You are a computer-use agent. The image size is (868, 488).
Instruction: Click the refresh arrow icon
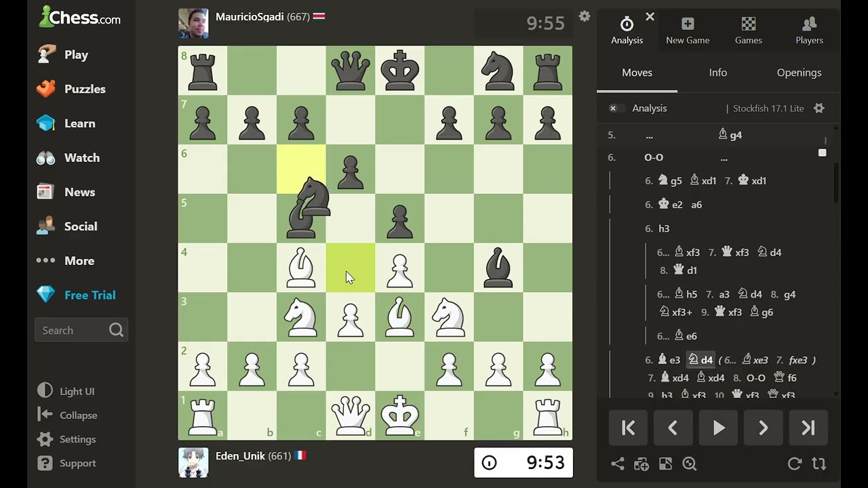pyautogui.click(x=795, y=464)
